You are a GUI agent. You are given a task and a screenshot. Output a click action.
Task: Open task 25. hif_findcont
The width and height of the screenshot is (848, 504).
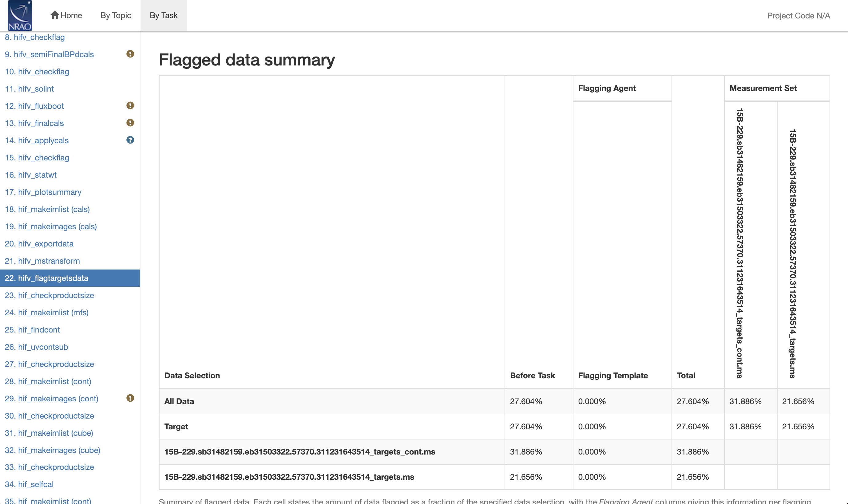coord(32,330)
